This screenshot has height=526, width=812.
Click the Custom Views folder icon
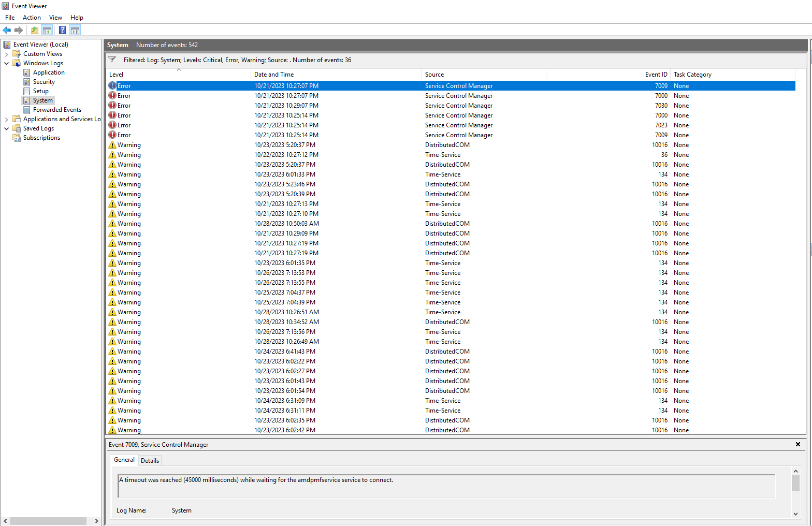17,54
